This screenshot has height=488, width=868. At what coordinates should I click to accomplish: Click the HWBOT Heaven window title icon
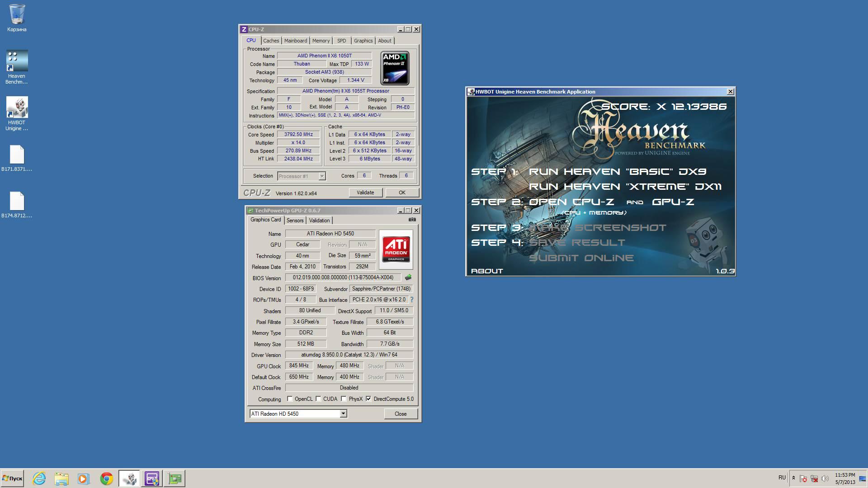[471, 92]
